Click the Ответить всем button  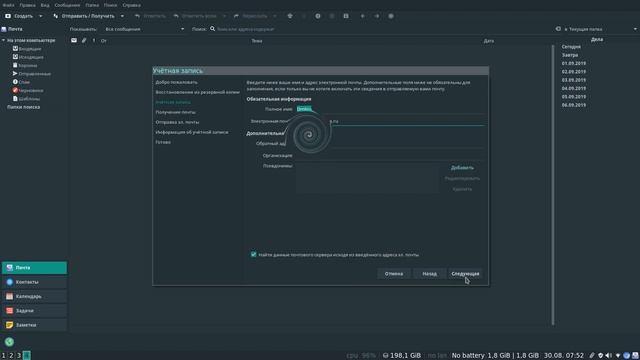[x=195, y=16]
